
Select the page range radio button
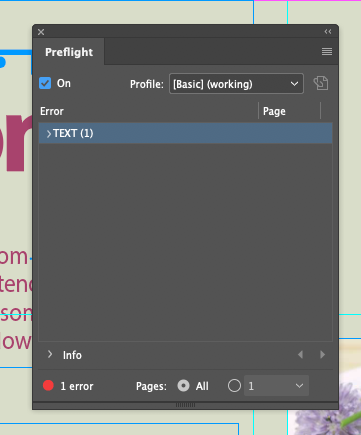[x=234, y=386]
